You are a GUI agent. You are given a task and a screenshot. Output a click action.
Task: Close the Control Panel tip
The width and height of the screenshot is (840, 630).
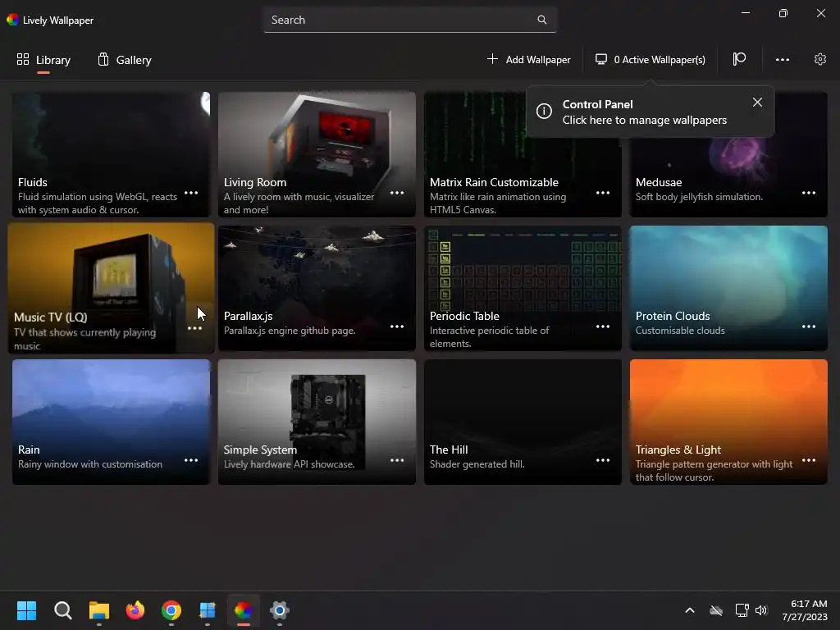pyautogui.click(x=757, y=103)
